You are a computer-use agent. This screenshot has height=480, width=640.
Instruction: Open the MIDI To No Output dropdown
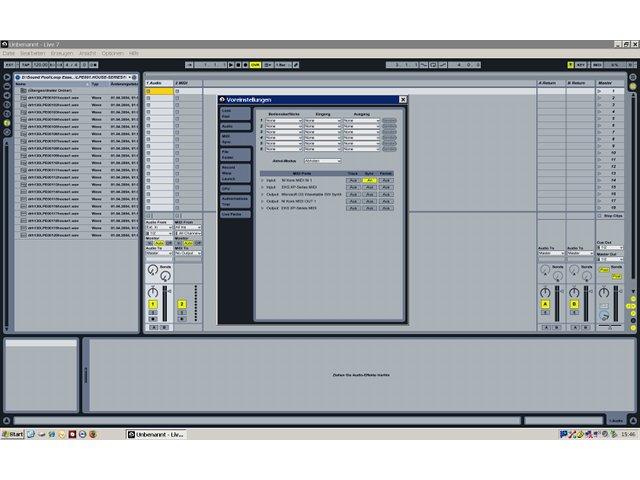pyautogui.click(x=188, y=253)
